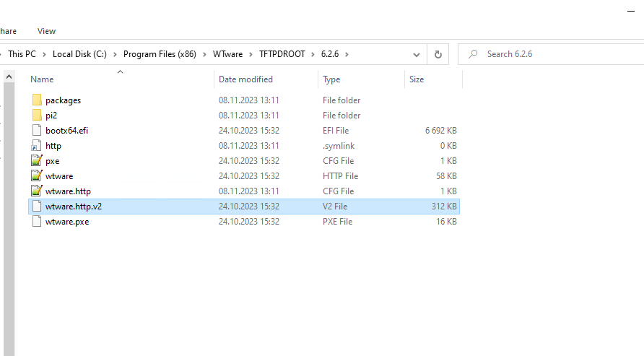Click the pxe CFG file icon
The width and height of the screenshot is (644, 356).
pos(37,161)
